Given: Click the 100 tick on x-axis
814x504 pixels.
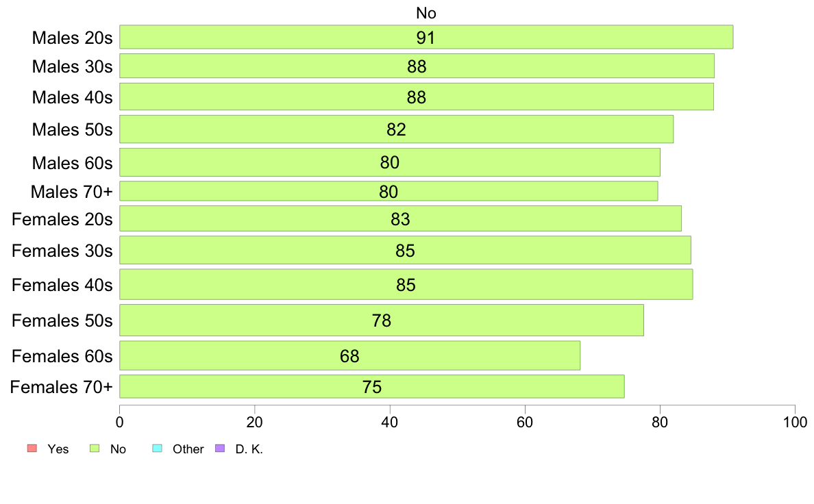Looking at the screenshot, I should (795, 422).
